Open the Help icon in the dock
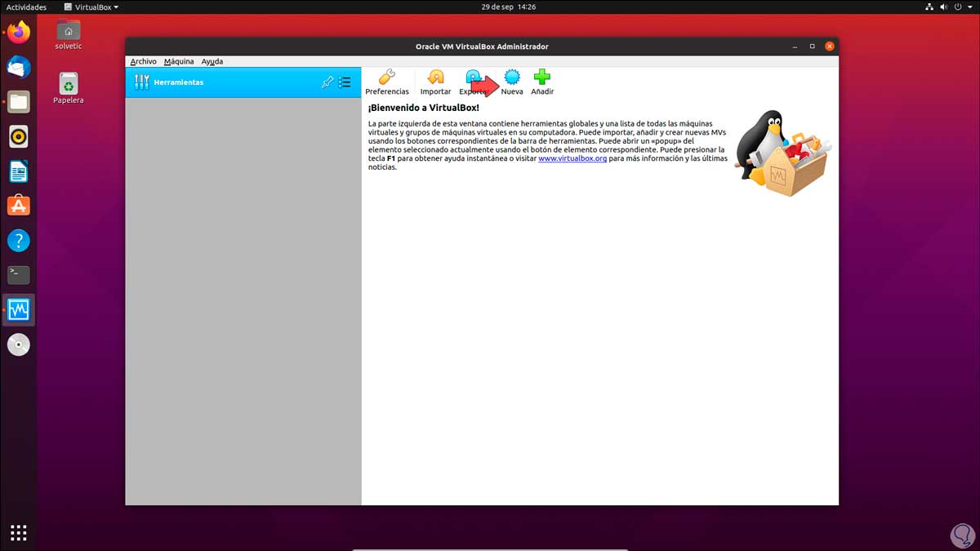Viewport: 980px width, 551px height. tap(19, 241)
